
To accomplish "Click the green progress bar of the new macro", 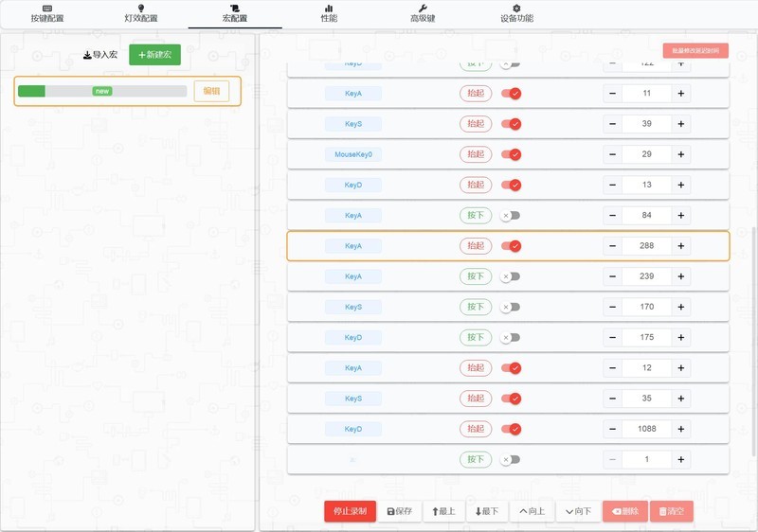I will pyautogui.click(x=102, y=91).
